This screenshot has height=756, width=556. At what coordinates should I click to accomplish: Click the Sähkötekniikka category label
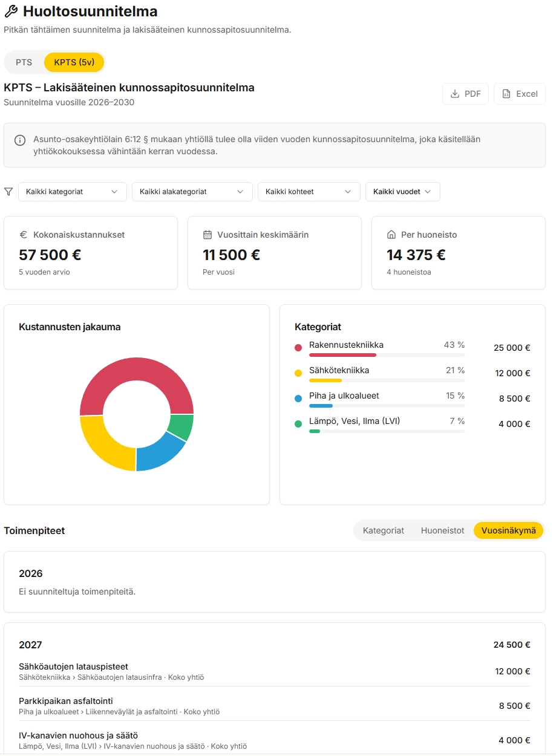[339, 370]
